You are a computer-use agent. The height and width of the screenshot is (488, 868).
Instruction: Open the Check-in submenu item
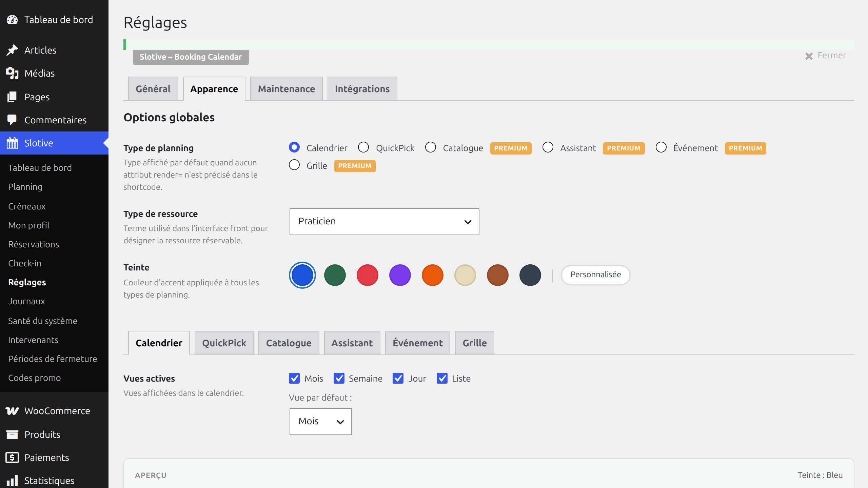click(x=25, y=263)
